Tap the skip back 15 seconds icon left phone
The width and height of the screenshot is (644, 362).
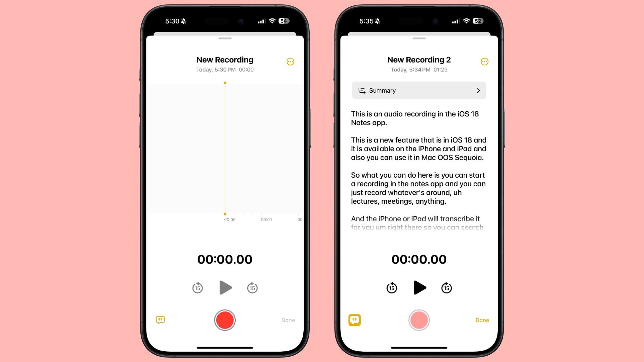click(x=197, y=288)
